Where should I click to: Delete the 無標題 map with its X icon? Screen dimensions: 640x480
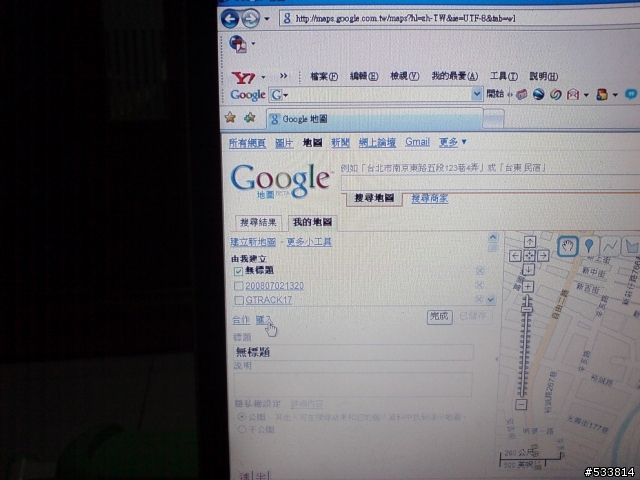(480, 271)
